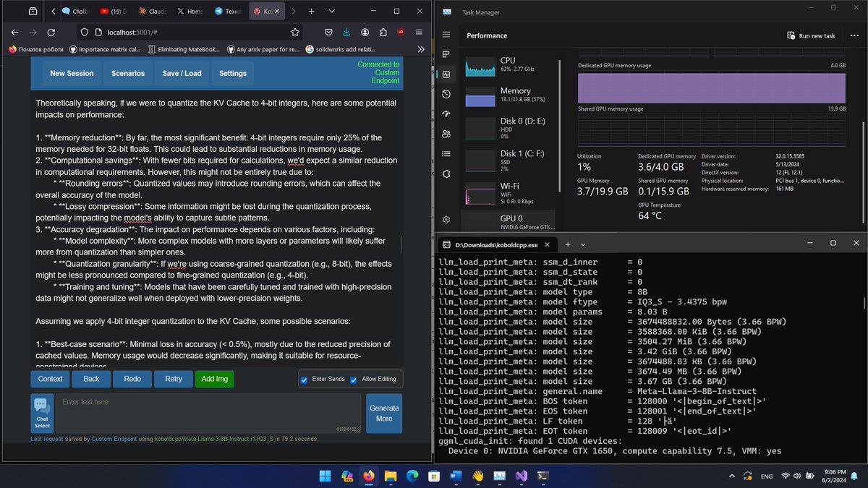Select the CPU performance graph entry

(508, 65)
